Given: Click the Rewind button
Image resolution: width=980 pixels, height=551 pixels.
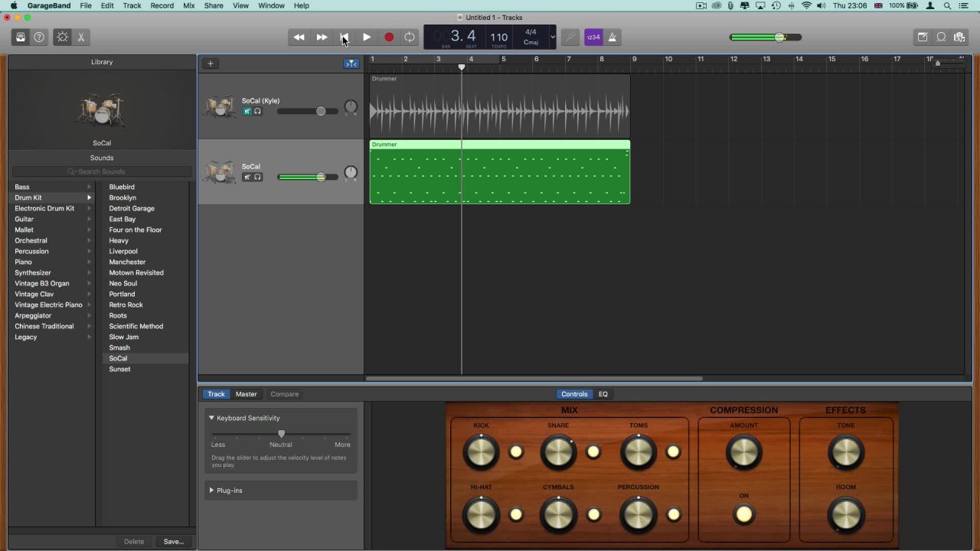Looking at the screenshot, I should pyautogui.click(x=299, y=37).
